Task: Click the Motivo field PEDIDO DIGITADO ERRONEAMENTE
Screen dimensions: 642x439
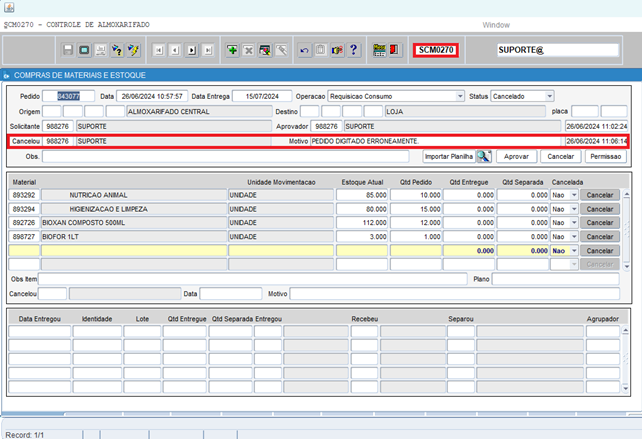Action: coord(436,141)
